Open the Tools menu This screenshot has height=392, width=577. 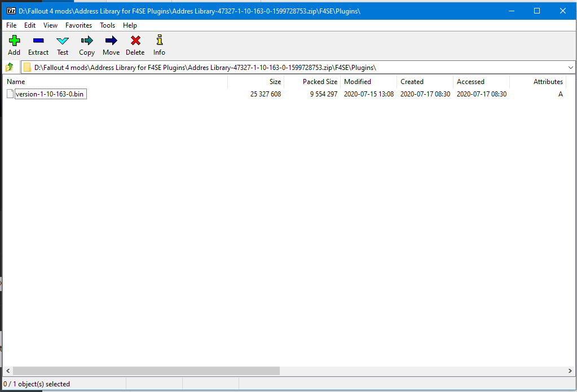(x=107, y=25)
